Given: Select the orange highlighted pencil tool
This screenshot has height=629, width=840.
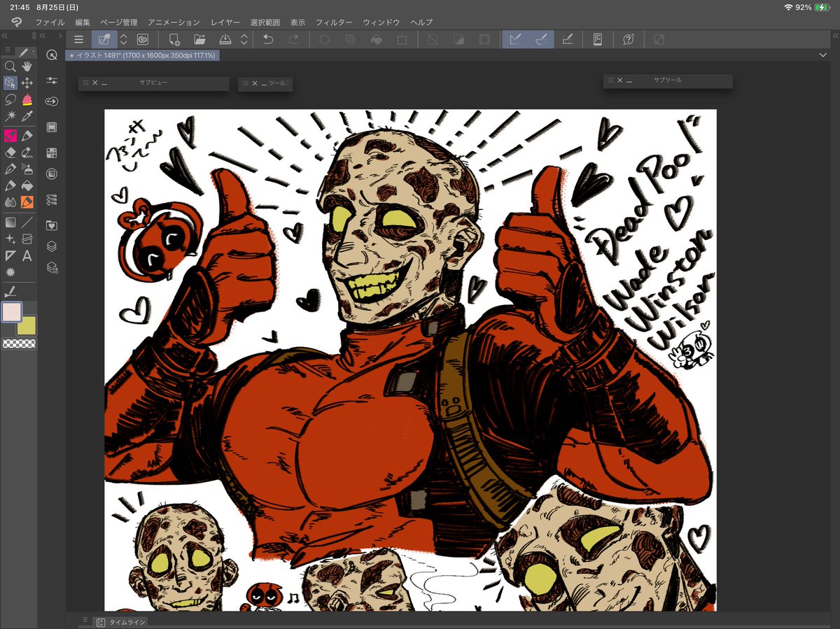Looking at the screenshot, I should tap(27, 202).
